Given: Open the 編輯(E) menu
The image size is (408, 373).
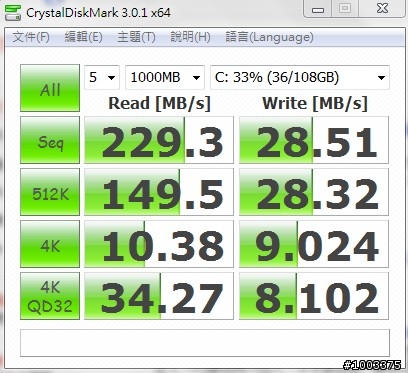Looking at the screenshot, I should 83,37.
